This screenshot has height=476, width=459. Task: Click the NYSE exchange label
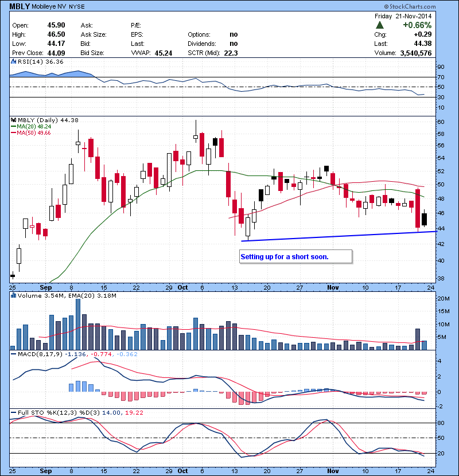pos(76,7)
